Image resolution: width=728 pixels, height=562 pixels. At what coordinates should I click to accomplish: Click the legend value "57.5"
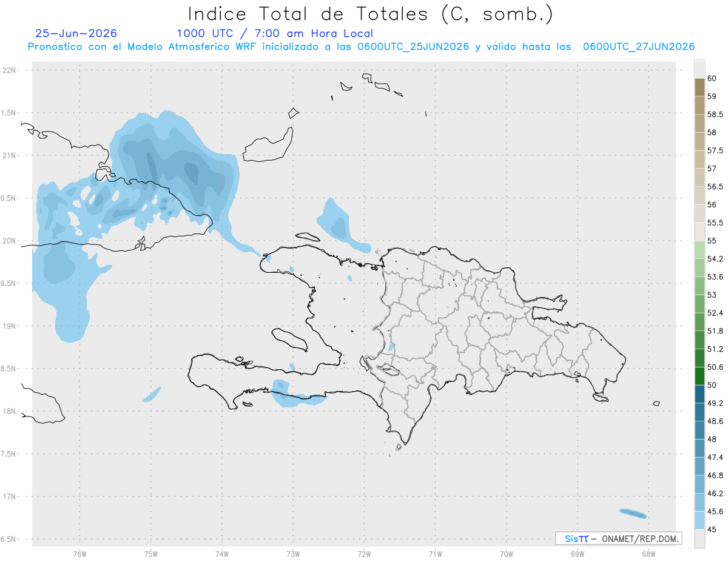pyautogui.click(x=715, y=150)
